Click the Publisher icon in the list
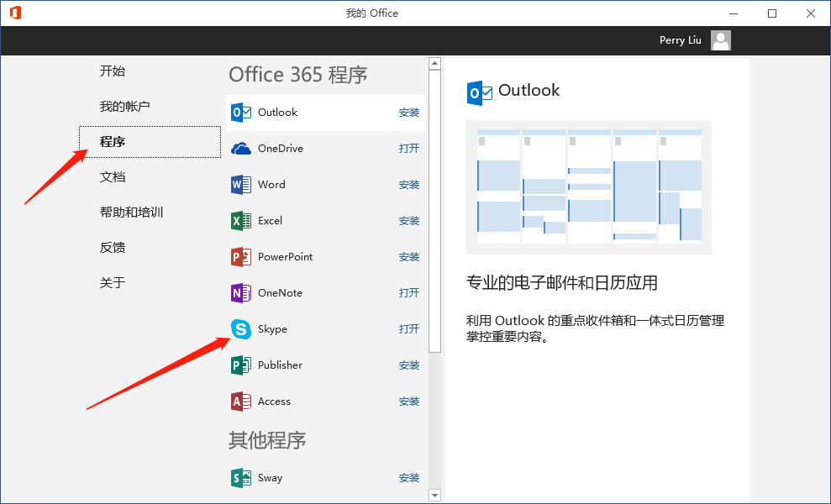The width and height of the screenshot is (831, 504). pyautogui.click(x=241, y=365)
